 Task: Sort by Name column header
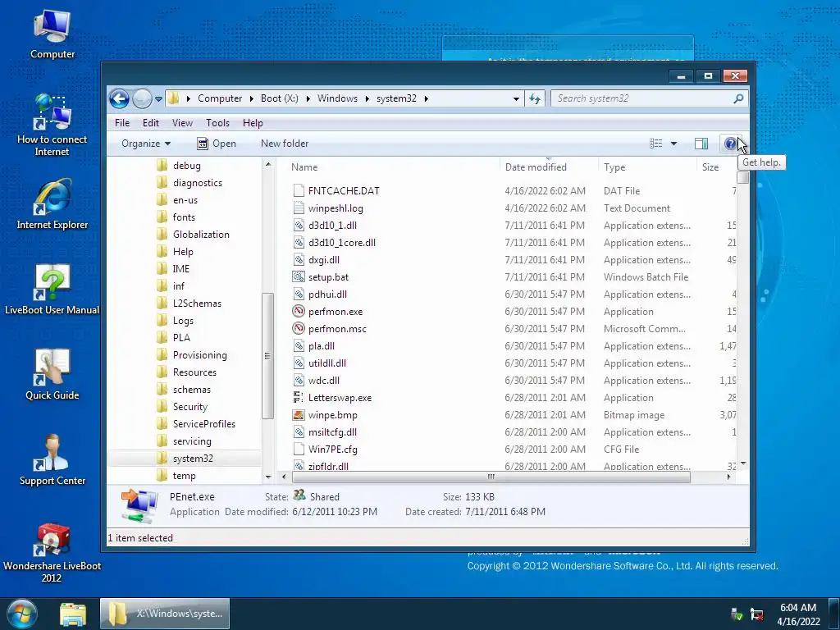tap(304, 167)
